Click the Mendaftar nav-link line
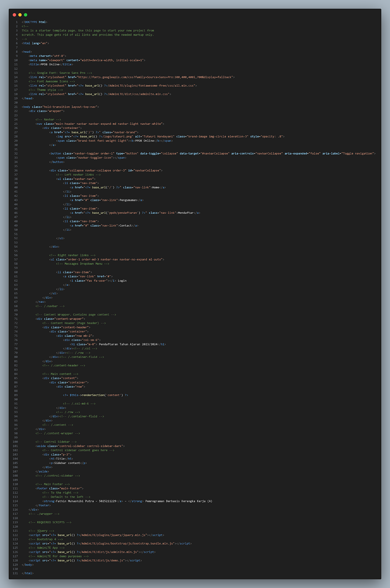The image size is (390, 588). coord(135,213)
